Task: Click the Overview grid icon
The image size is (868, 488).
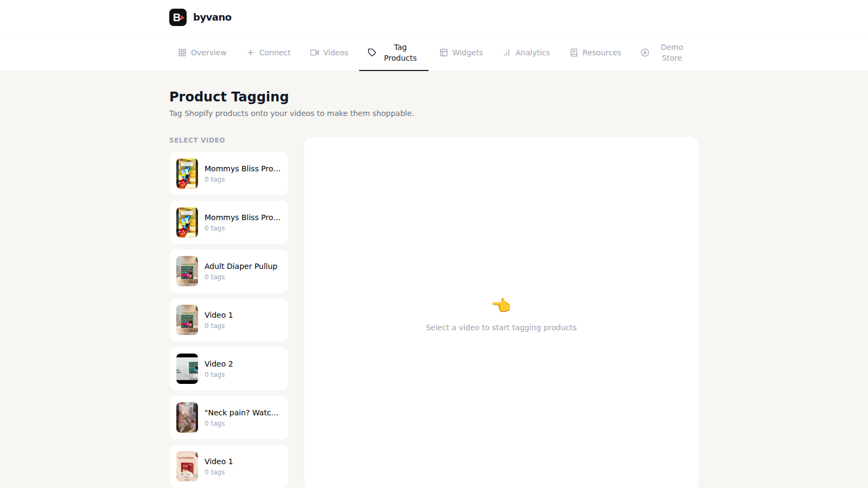Action: coord(182,52)
